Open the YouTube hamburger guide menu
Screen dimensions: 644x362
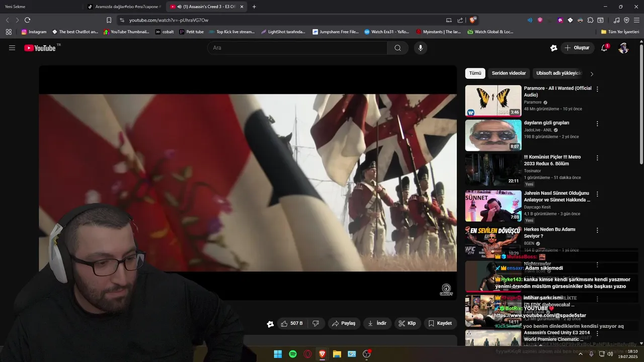click(12, 48)
